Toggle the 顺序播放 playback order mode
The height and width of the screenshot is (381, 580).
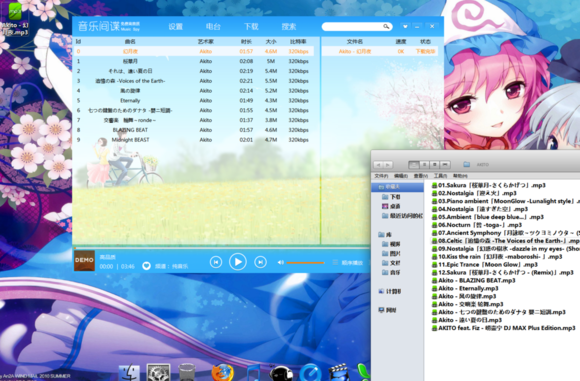click(x=348, y=263)
